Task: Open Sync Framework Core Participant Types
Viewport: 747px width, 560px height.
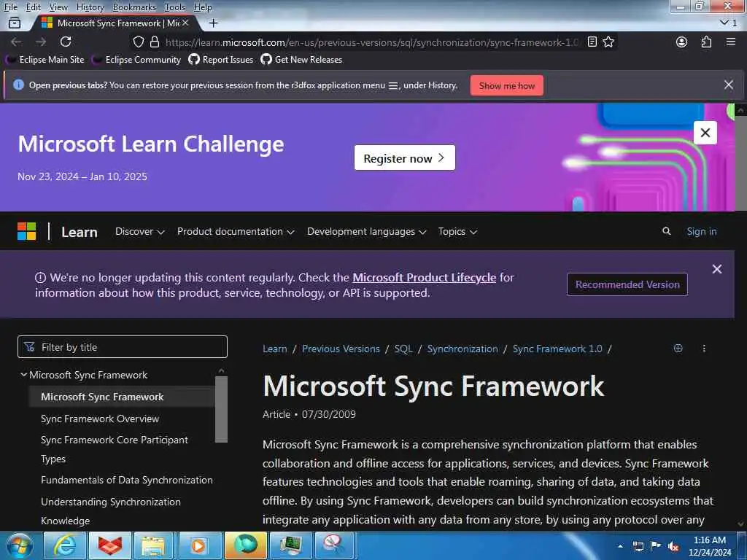Action: 115,449
